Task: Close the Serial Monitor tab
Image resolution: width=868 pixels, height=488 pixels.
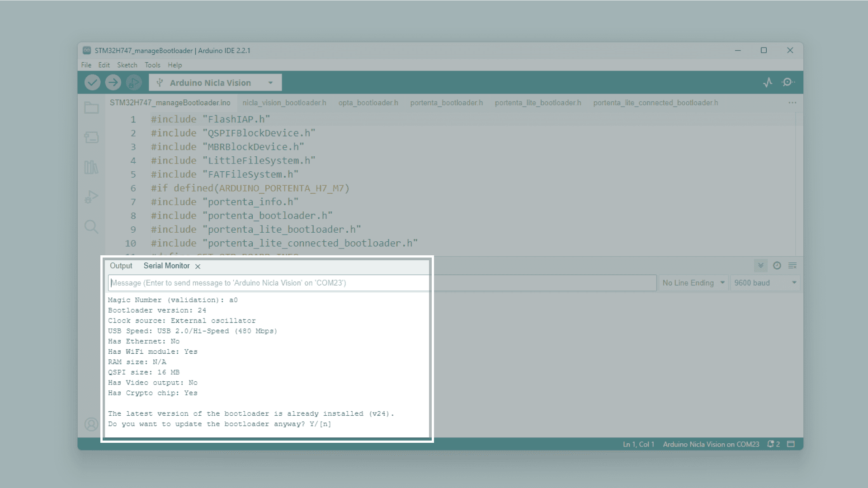Action: pos(198,267)
